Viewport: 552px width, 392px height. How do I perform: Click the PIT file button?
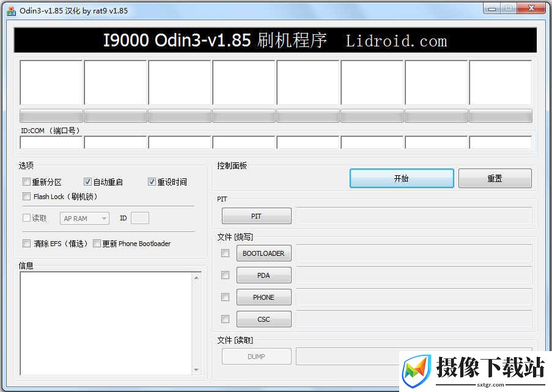tap(257, 216)
